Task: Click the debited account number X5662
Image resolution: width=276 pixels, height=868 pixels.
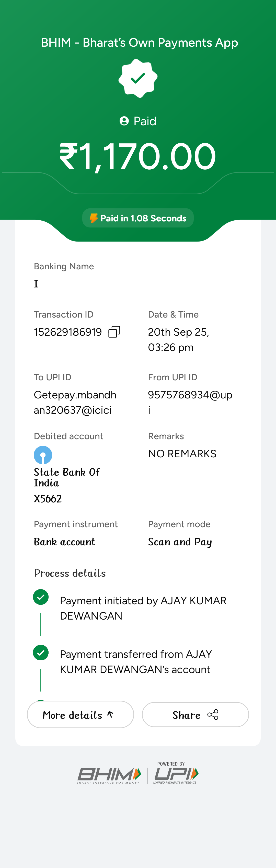Action: [x=48, y=499]
